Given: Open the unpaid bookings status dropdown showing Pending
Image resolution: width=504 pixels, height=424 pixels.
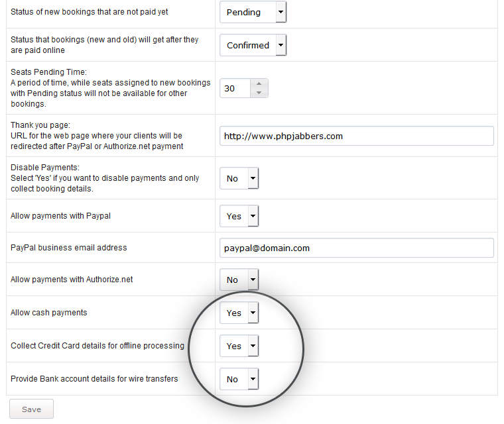Looking at the screenshot, I should [253, 12].
